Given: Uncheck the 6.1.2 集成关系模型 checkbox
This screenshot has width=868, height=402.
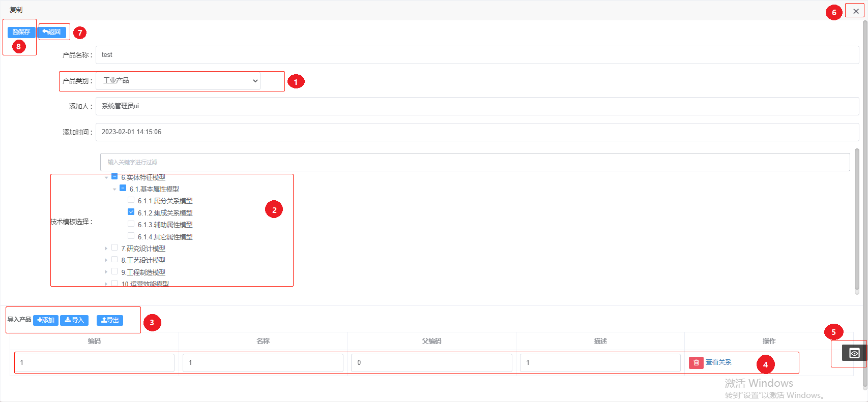Looking at the screenshot, I should (x=131, y=212).
